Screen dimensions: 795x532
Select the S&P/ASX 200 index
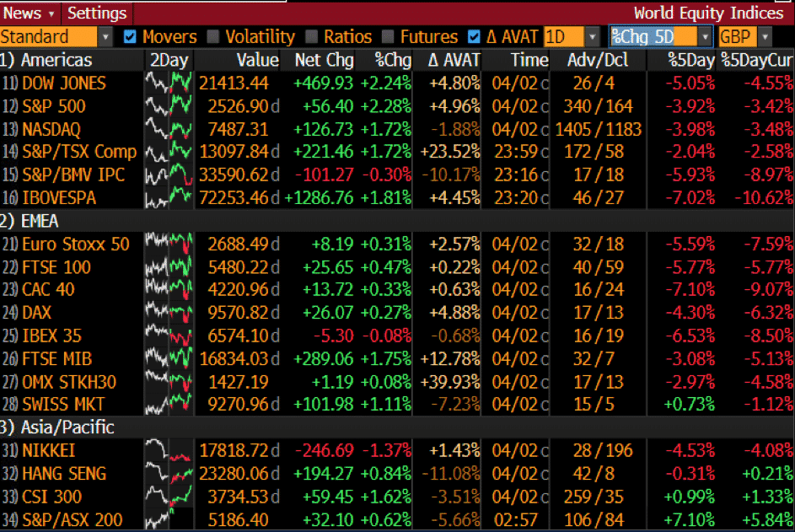click(72, 520)
